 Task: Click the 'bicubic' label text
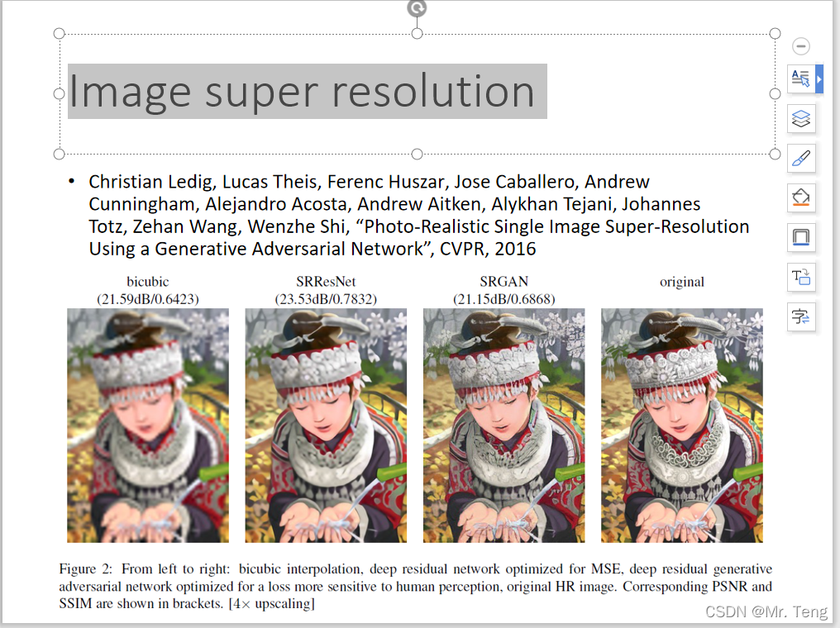coord(148,282)
